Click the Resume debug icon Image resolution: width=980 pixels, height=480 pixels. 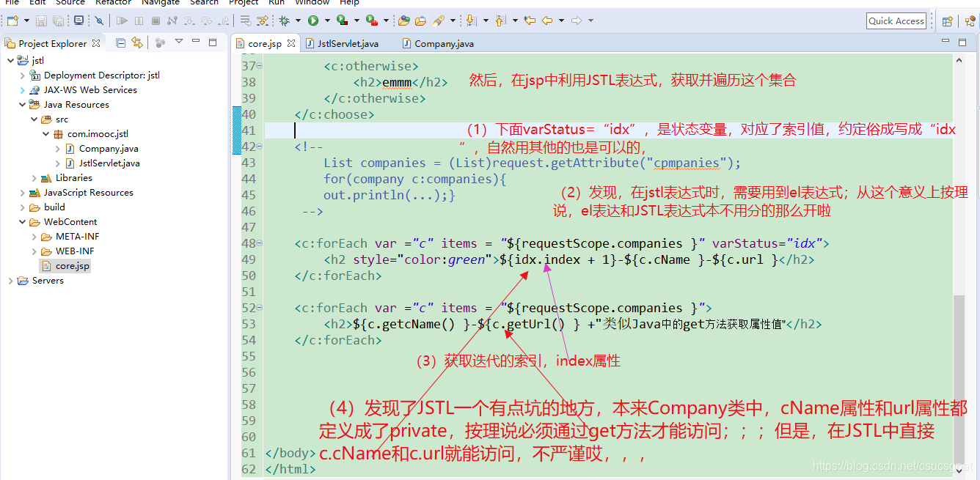coord(122,21)
